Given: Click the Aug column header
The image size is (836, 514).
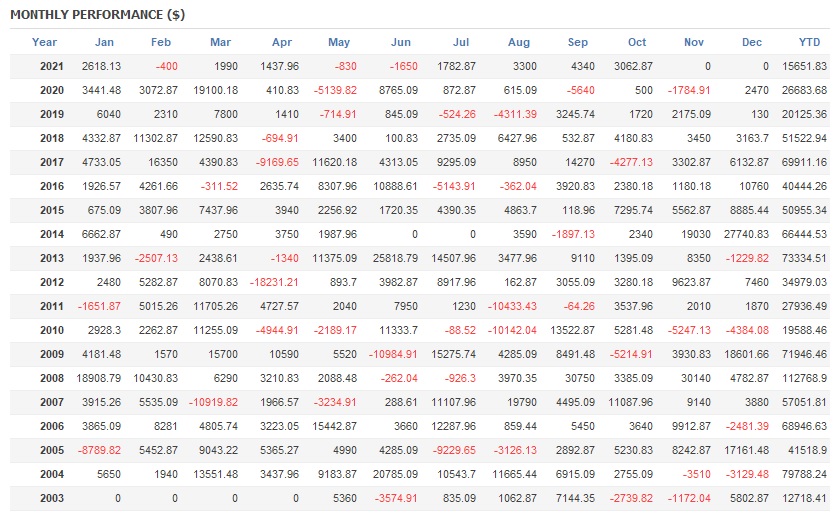Looking at the screenshot, I should tap(519, 42).
